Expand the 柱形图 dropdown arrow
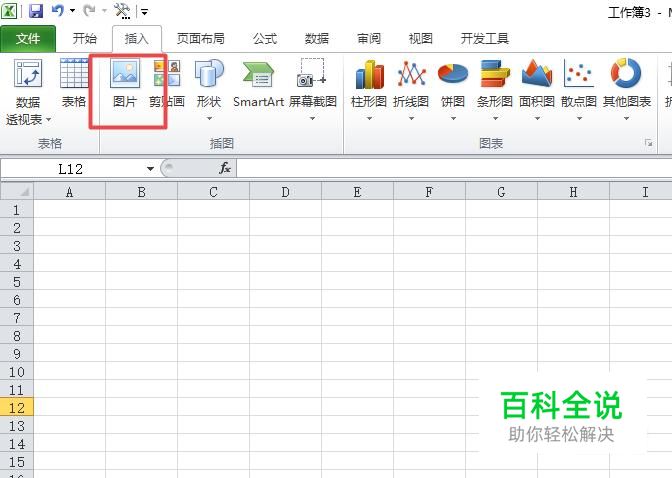 tap(369, 118)
